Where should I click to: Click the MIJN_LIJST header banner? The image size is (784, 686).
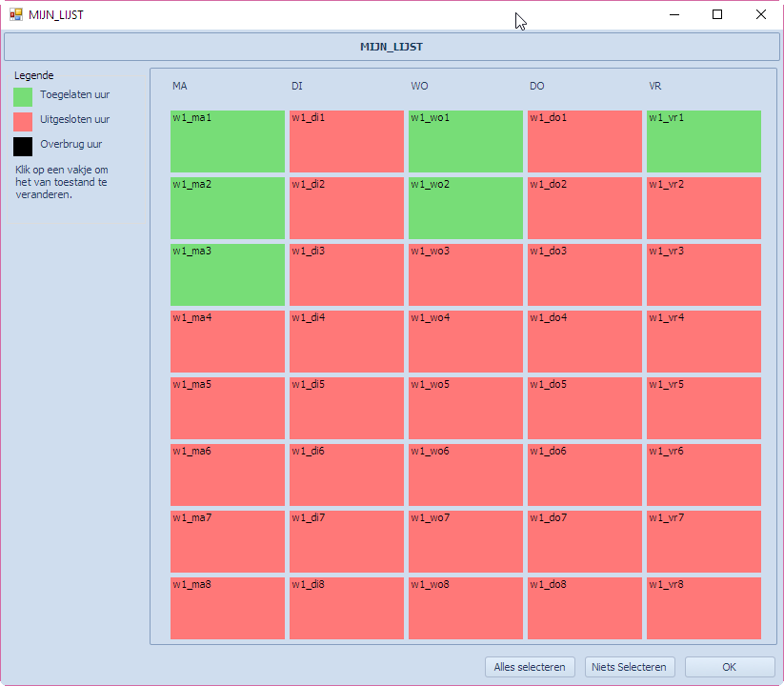(392, 47)
